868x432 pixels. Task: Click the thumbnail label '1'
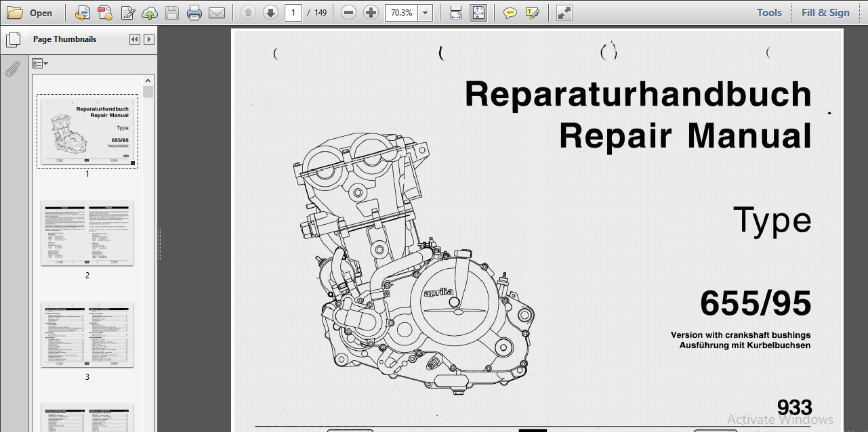(x=87, y=174)
